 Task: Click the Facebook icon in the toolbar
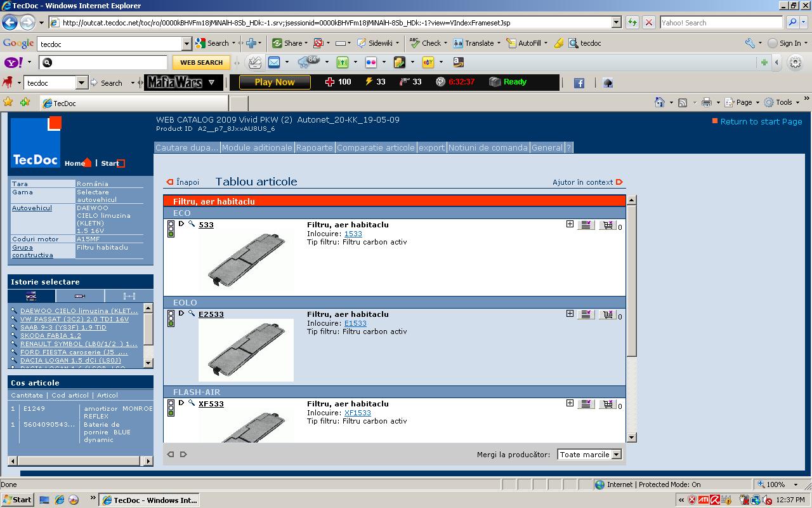click(x=579, y=83)
